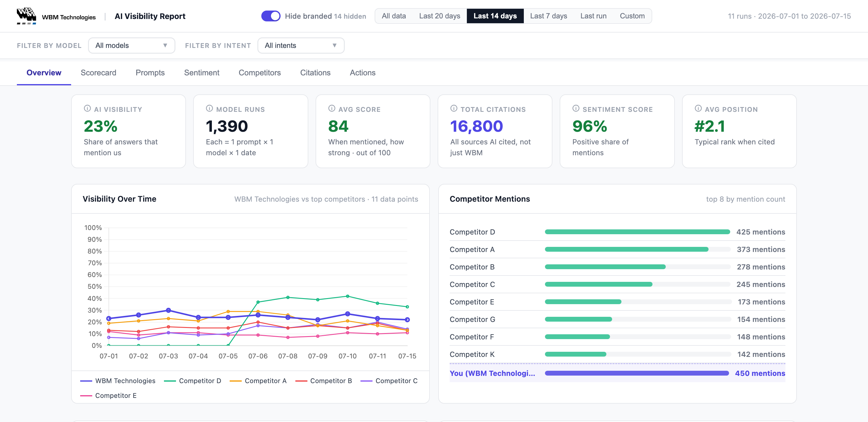Toggle Competitor A series in chart legend

[x=258, y=381]
